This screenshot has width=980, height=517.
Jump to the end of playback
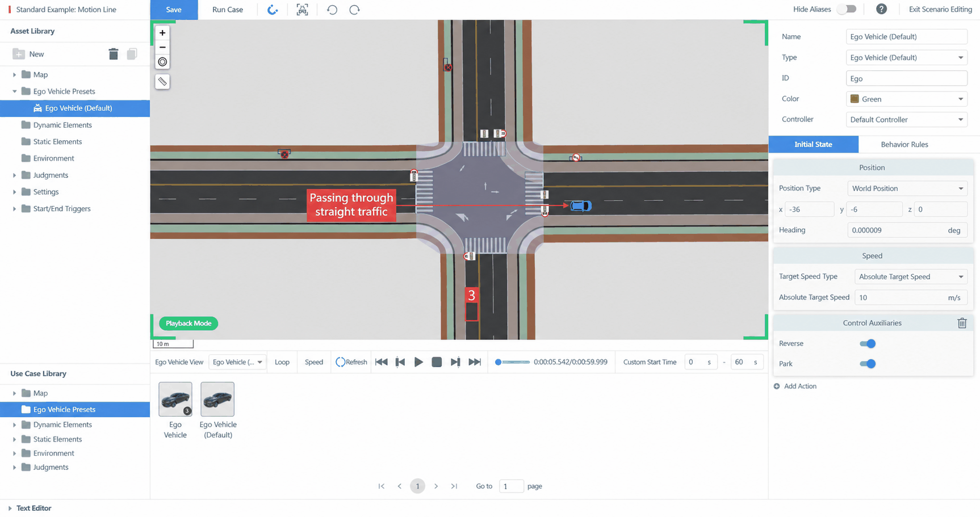tap(475, 362)
